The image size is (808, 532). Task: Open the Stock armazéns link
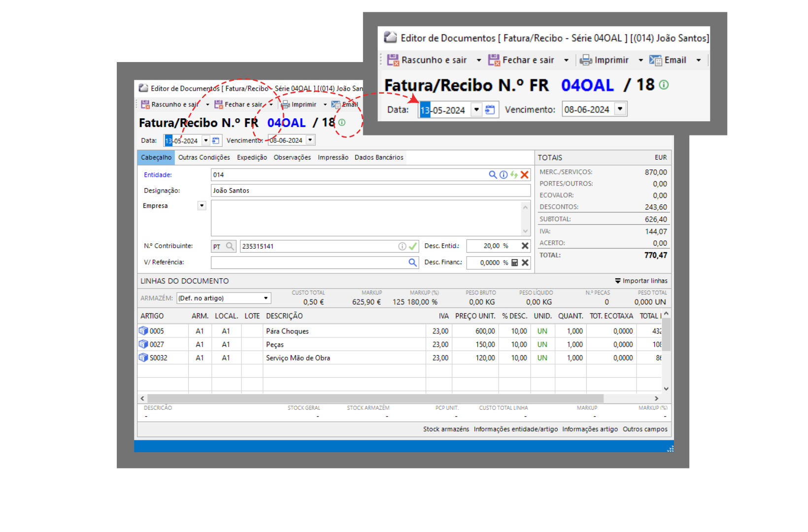446,429
